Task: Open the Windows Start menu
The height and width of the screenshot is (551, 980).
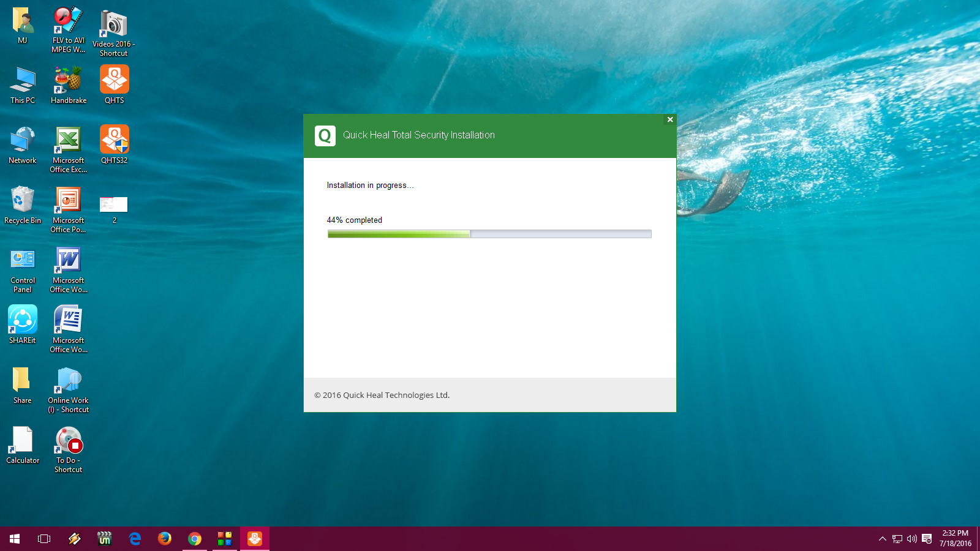Action: coord(15,539)
